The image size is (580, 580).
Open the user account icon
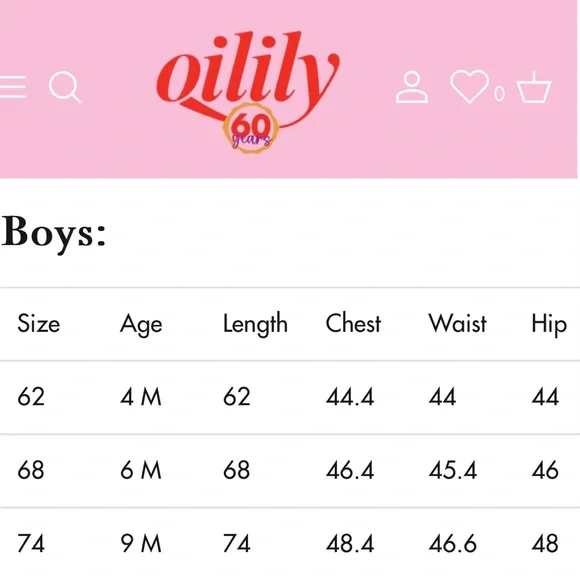coord(412,87)
